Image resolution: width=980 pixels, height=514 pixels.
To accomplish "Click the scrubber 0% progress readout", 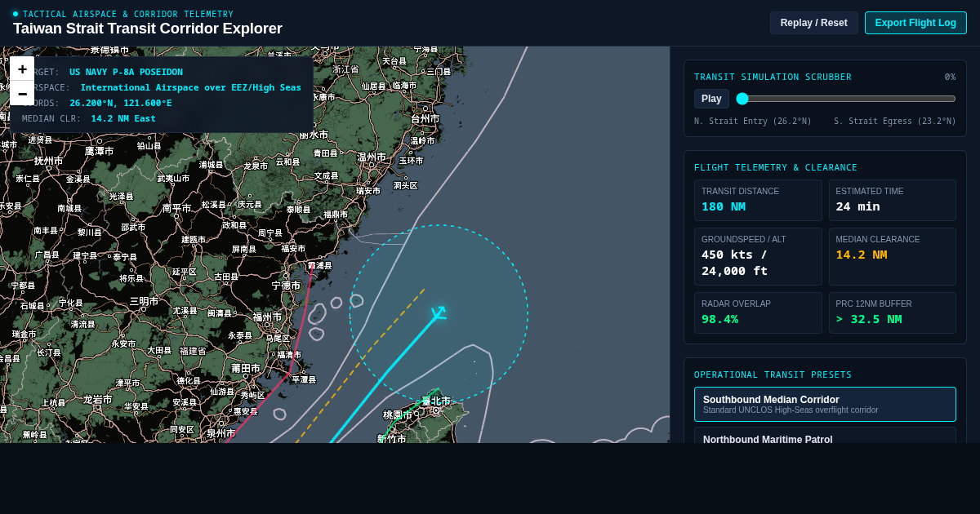I will (x=950, y=77).
